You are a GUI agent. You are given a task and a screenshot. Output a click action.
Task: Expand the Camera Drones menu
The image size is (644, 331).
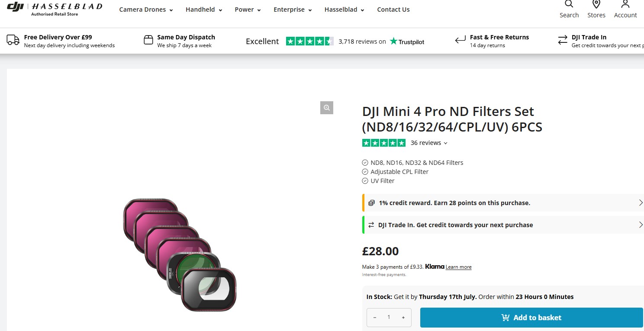[x=146, y=10]
